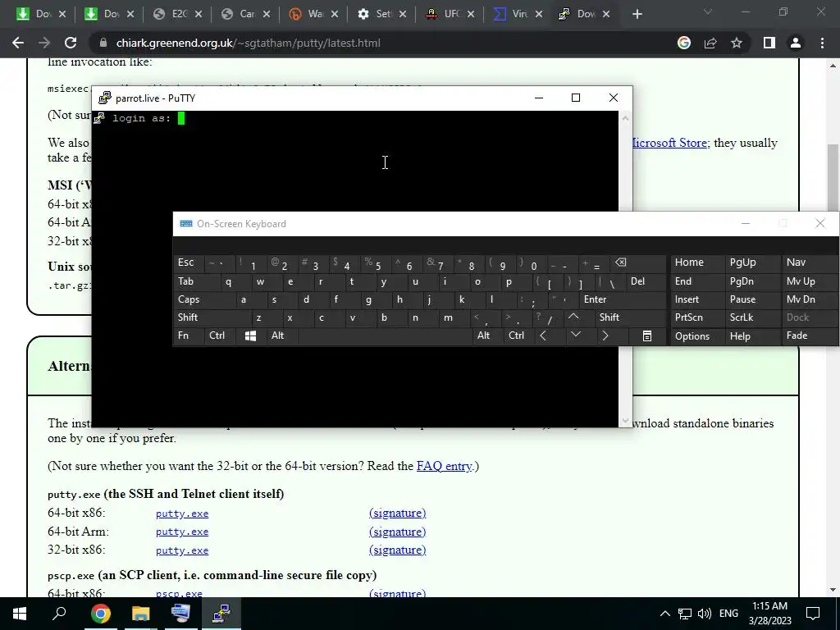This screenshot has height=630, width=840.
Task: Tap the context menu key on On-Screen Keyboard
Action: click(x=647, y=336)
